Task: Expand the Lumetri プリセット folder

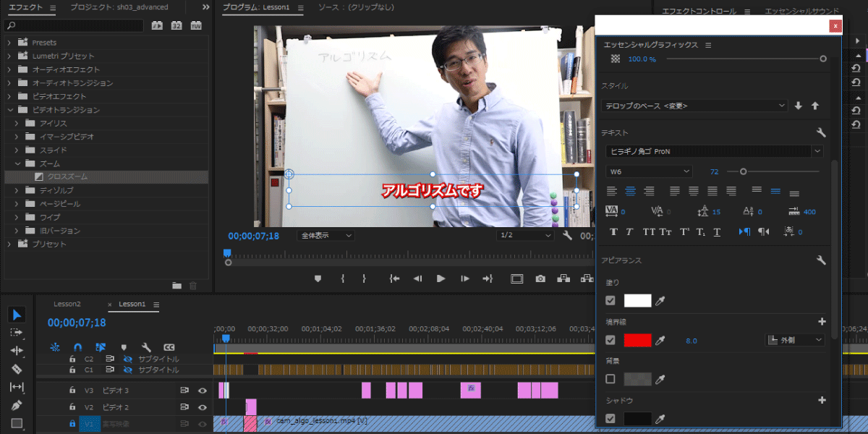Action: (x=9, y=56)
